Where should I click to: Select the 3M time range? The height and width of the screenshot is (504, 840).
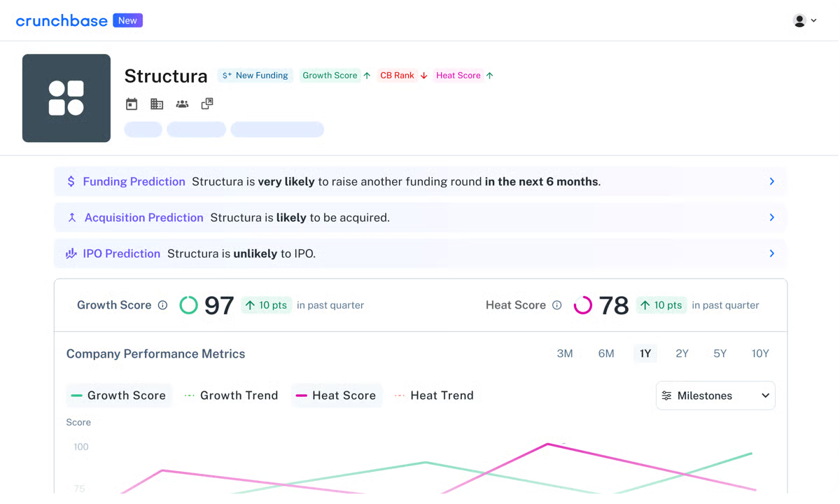pyautogui.click(x=565, y=353)
